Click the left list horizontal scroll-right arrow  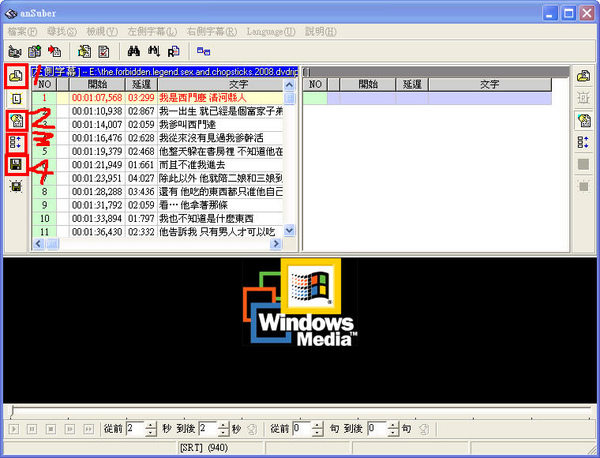[x=276, y=243]
